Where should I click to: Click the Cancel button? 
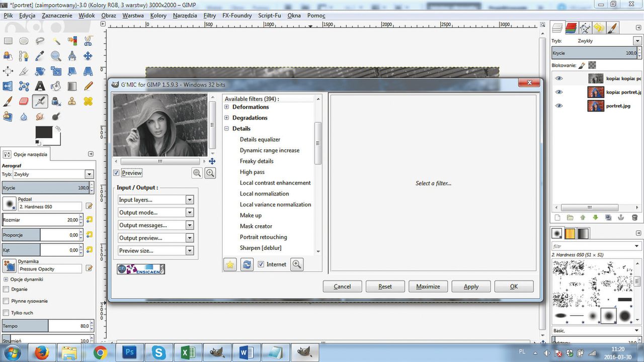(342, 286)
